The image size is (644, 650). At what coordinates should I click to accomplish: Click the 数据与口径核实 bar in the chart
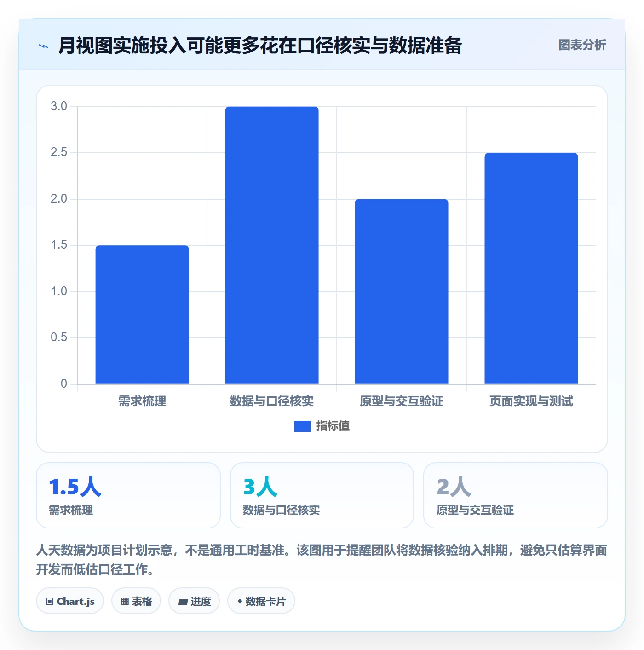click(272, 245)
